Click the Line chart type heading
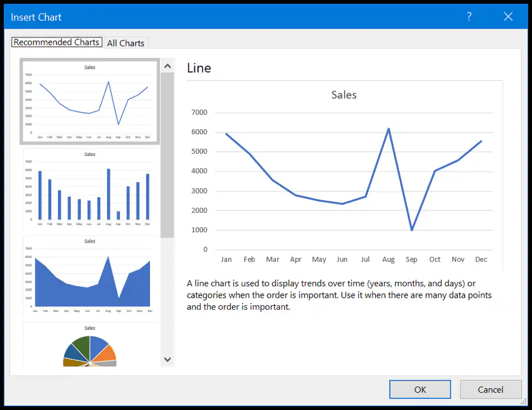The width and height of the screenshot is (532, 410). click(x=199, y=68)
